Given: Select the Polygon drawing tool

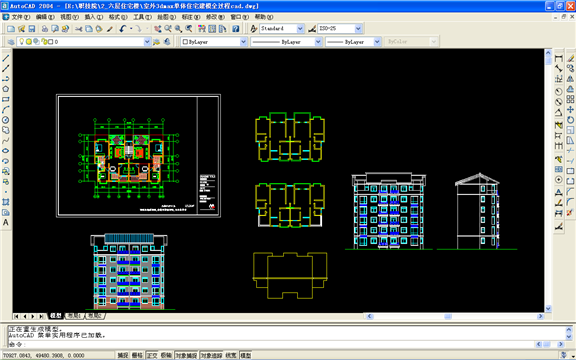Looking at the screenshot, I should point(6,89).
